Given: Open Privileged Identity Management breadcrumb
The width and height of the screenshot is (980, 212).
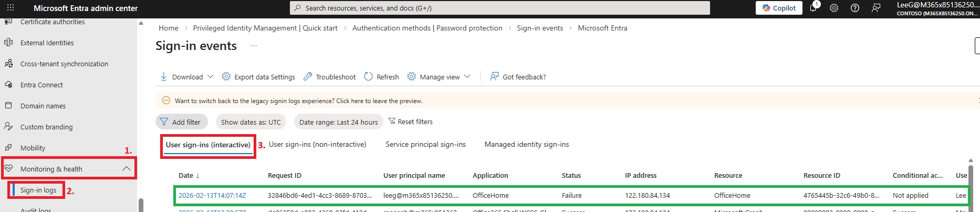Looking at the screenshot, I should [265, 28].
